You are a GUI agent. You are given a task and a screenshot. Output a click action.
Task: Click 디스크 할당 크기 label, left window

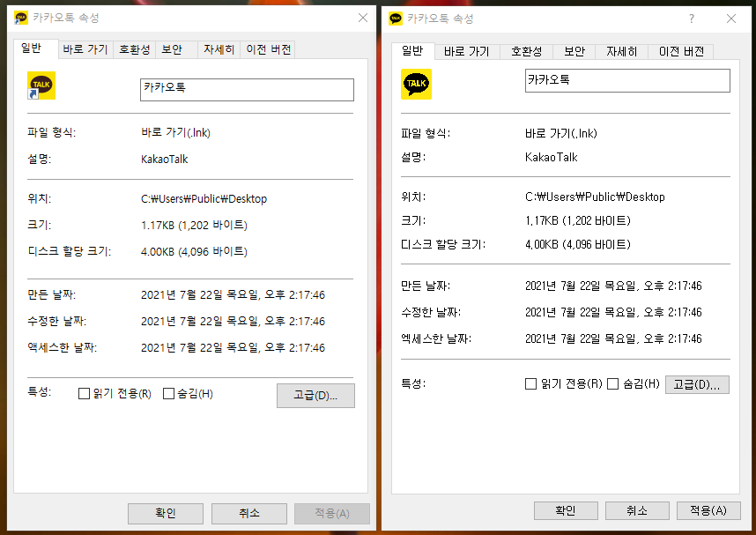point(70,251)
